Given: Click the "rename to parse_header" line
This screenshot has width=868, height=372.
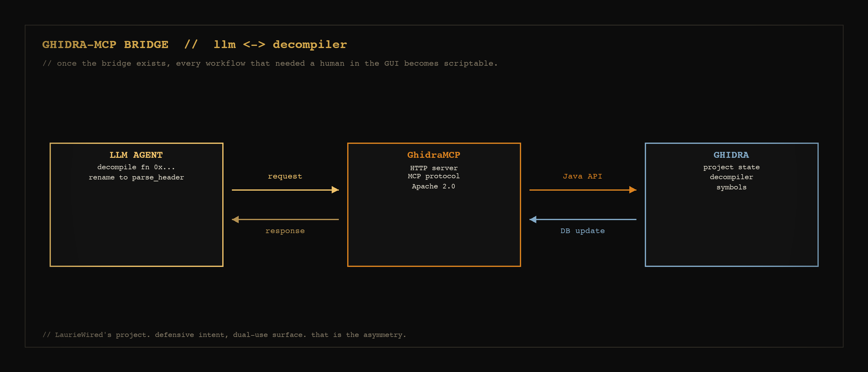Looking at the screenshot, I should coord(136,177).
